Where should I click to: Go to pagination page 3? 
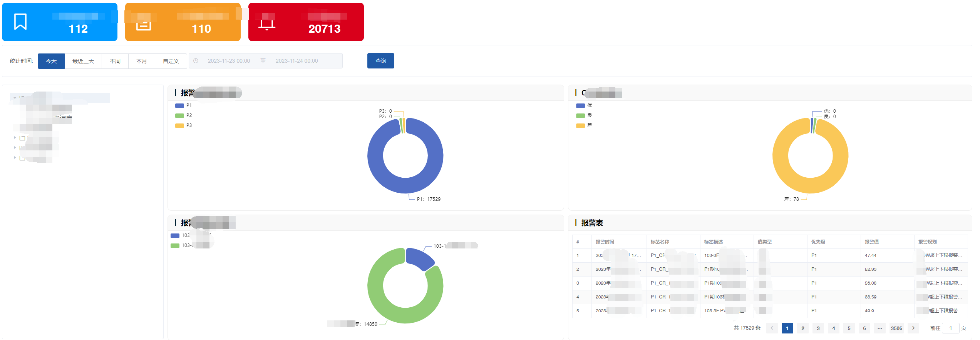818,328
